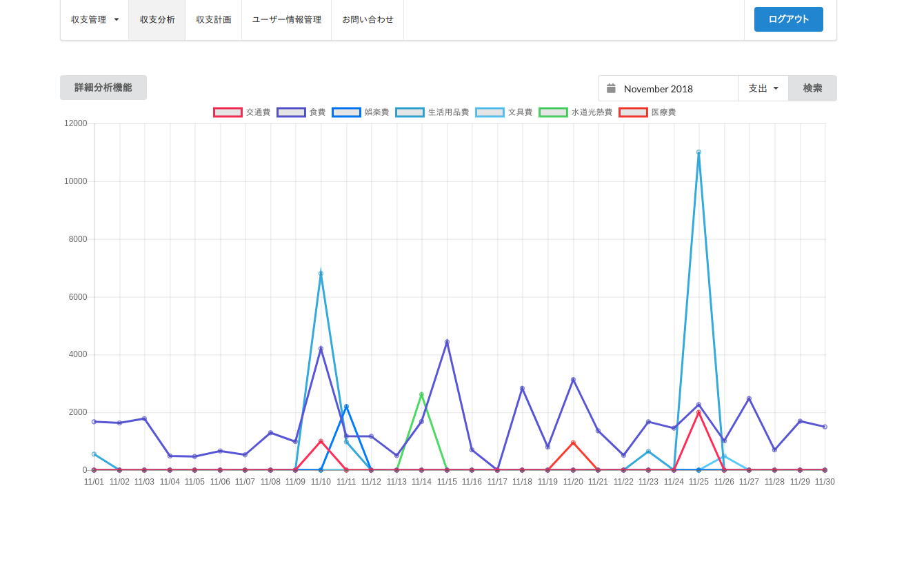Open 詳細分析機能
This screenshot has height=588, width=915.
[103, 88]
